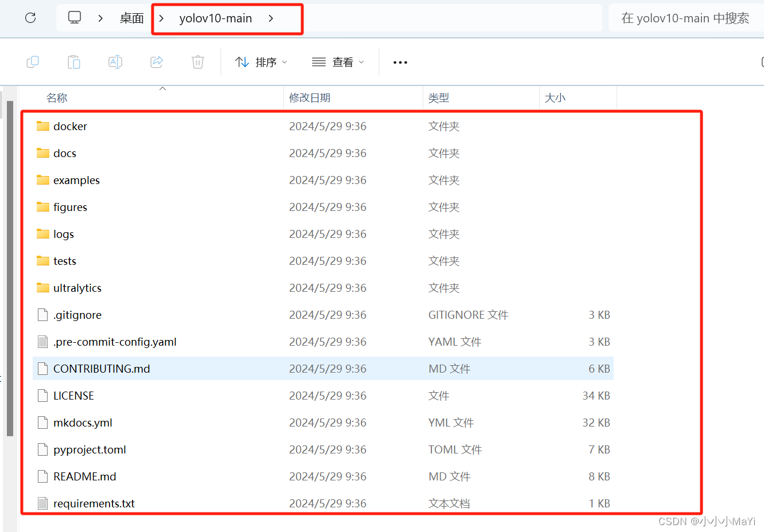The width and height of the screenshot is (764, 532).
Task: Select the CONTRIBUTING.md file name
Action: pyautogui.click(x=102, y=369)
